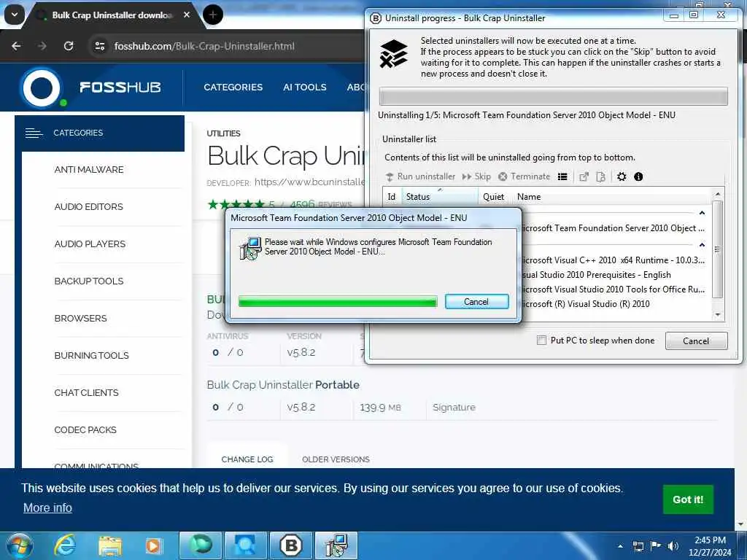Click the volume speaker tray icon
The height and width of the screenshot is (560, 747).
[x=673, y=545]
